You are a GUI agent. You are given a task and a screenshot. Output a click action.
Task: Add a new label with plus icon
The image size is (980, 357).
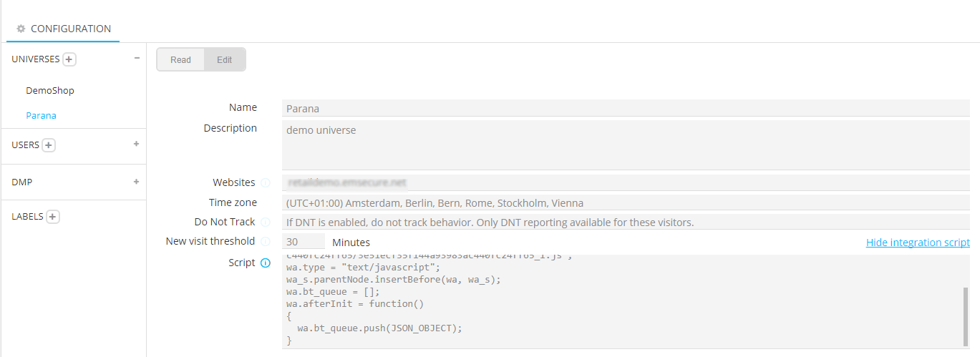(53, 217)
